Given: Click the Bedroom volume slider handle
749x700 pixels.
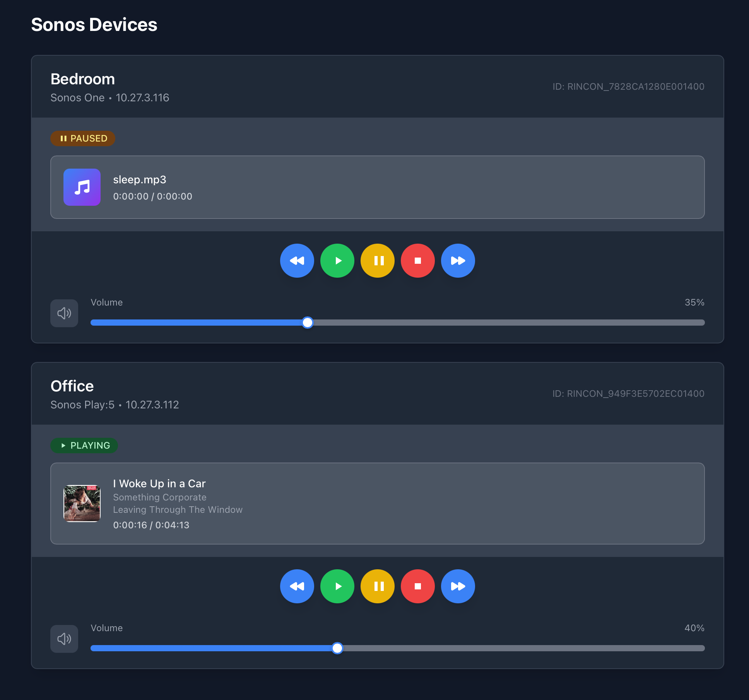Looking at the screenshot, I should (308, 323).
